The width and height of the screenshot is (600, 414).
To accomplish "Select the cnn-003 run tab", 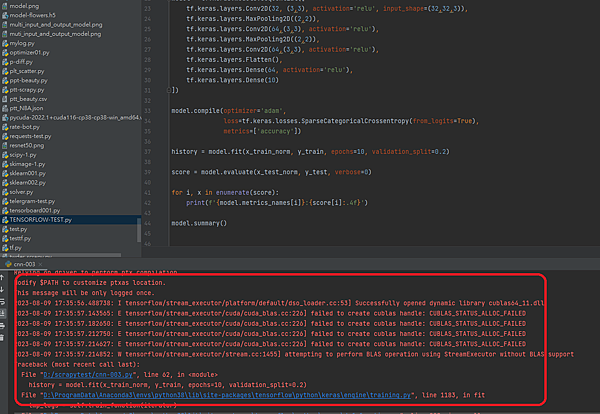I will click(x=24, y=264).
